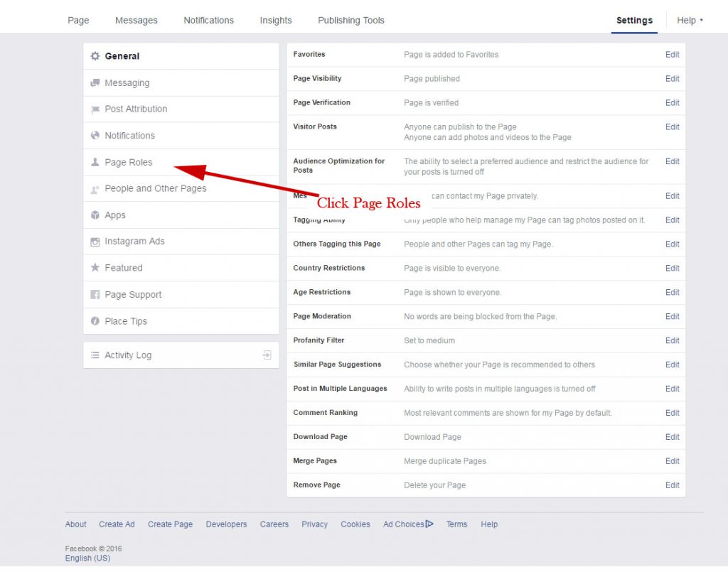The image size is (728, 572).
Task: Open Instagram Ads settings
Action: 181,241
